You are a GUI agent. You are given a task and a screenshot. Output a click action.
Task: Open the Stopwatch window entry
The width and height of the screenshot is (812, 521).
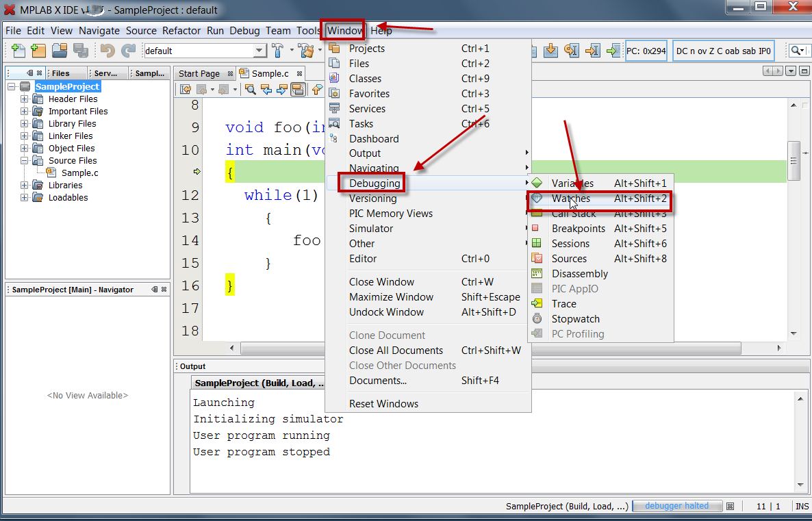pos(575,319)
